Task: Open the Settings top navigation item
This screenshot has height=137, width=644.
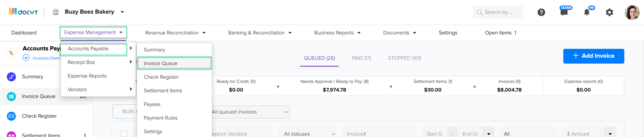Action: [x=448, y=33]
